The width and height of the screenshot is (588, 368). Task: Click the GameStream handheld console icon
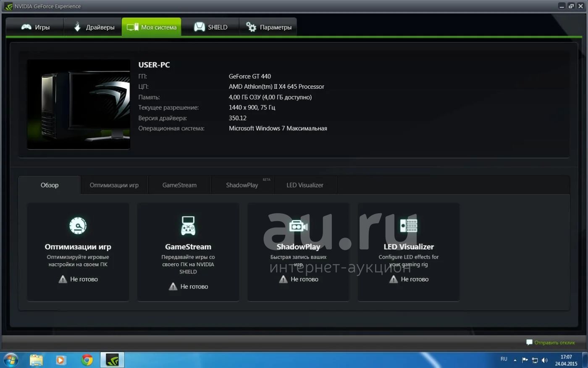click(188, 226)
